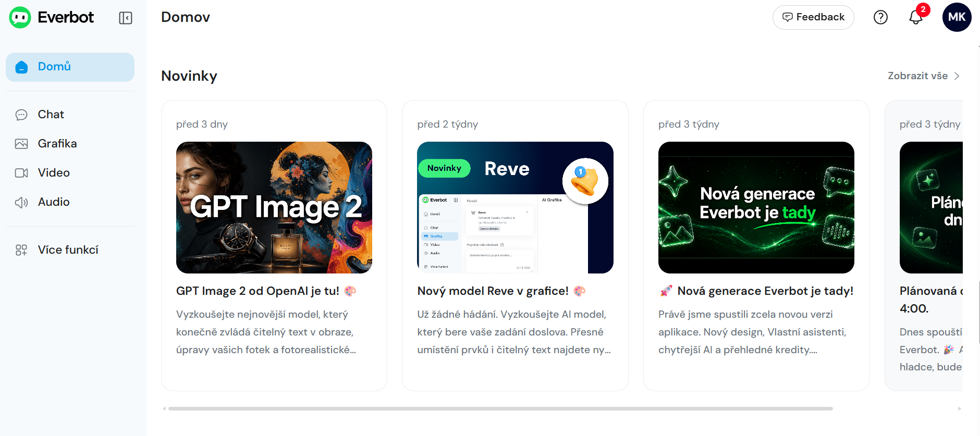The width and height of the screenshot is (980, 436).
Task: Click the Audio speaker icon
Action: [21, 202]
